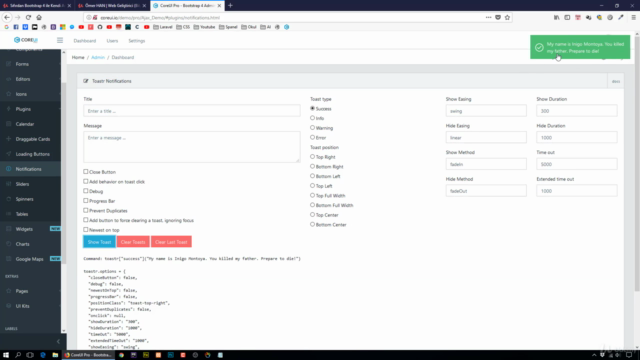This screenshot has width=640, height=360.
Task: Open File Explorer from taskbar
Action: click(x=55, y=355)
